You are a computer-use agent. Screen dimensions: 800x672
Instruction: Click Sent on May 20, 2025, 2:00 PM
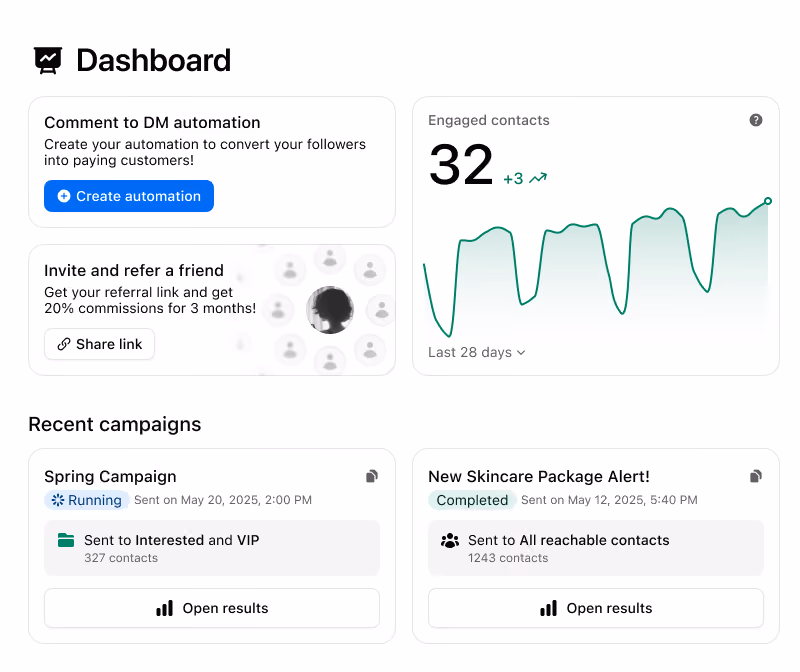tap(223, 500)
